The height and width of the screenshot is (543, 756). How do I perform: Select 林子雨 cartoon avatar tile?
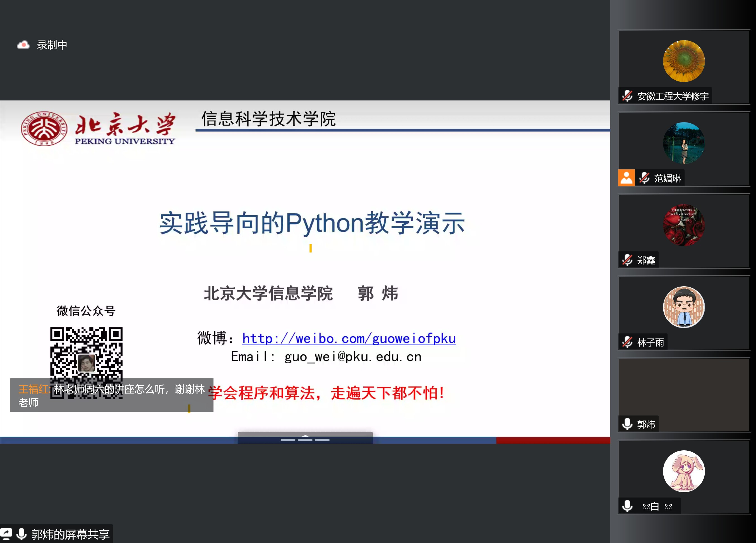pyautogui.click(x=684, y=307)
